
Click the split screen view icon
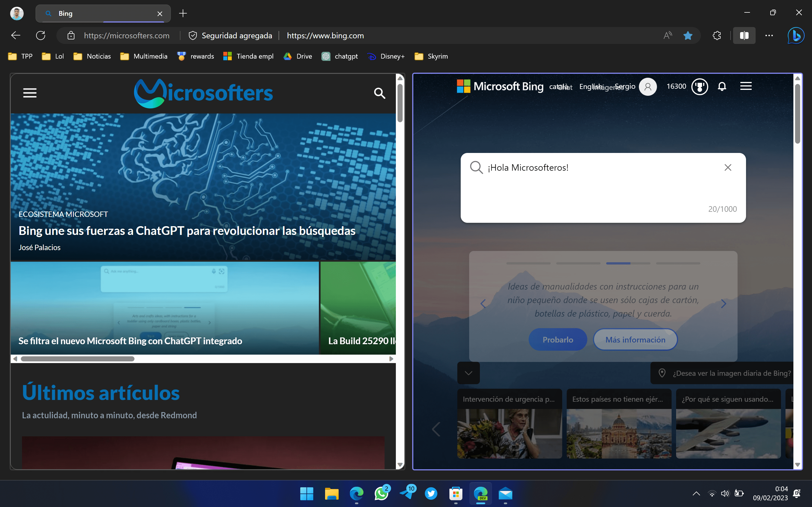click(x=743, y=35)
